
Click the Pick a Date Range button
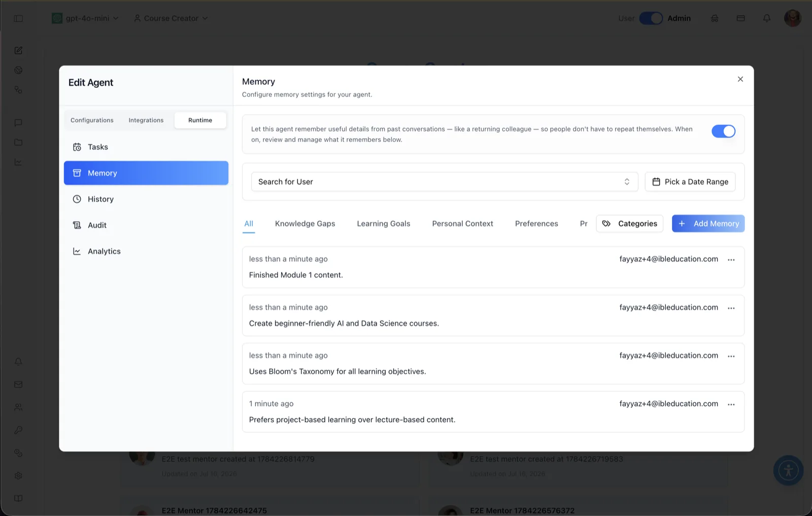click(690, 182)
